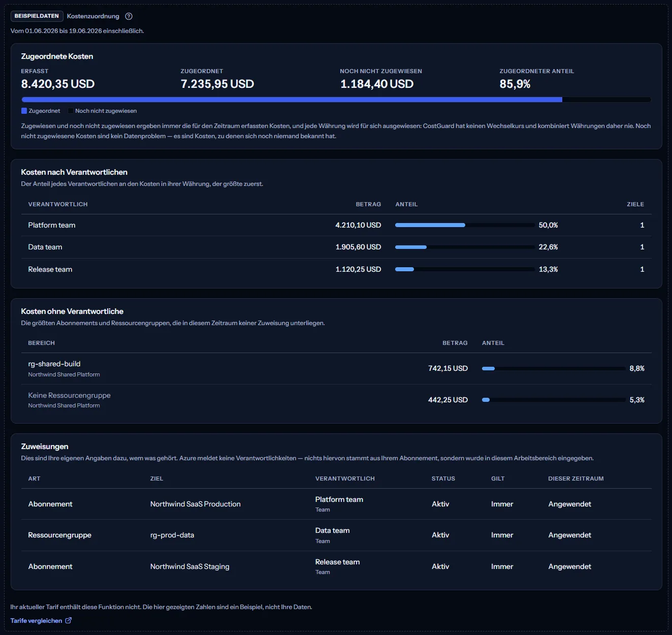Image resolution: width=672 pixels, height=635 pixels.
Task: Select the DIESER ZEITRAUM column header
Action: pyautogui.click(x=576, y=479)
